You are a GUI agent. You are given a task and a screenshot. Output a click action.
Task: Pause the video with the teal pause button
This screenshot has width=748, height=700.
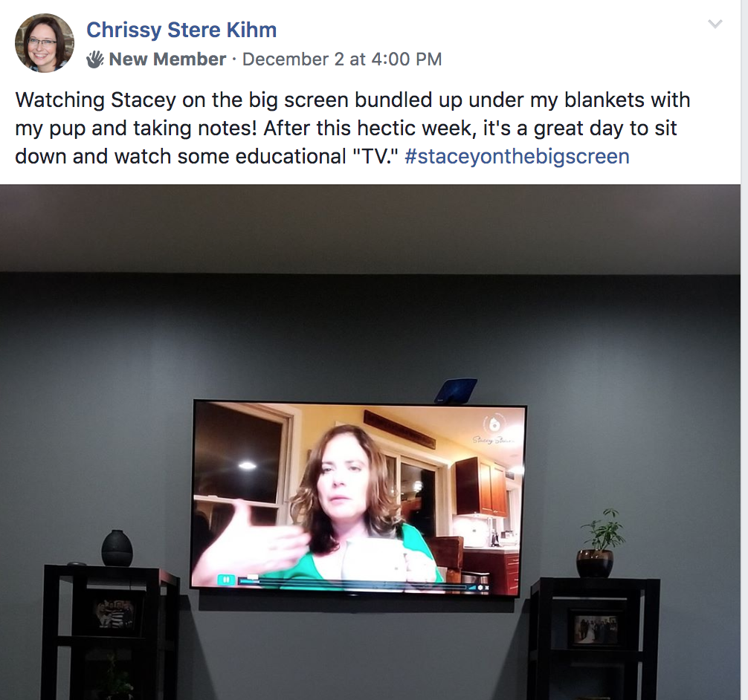[226, 580]
